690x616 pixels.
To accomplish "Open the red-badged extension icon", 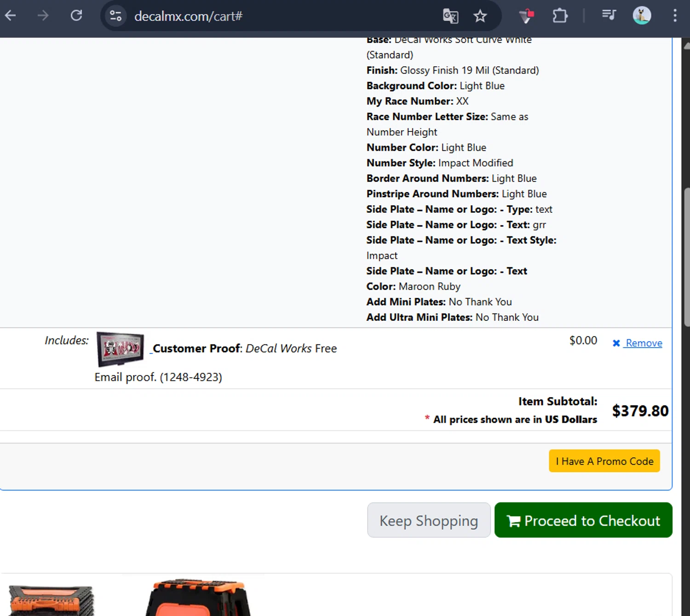I will point(526,16).
